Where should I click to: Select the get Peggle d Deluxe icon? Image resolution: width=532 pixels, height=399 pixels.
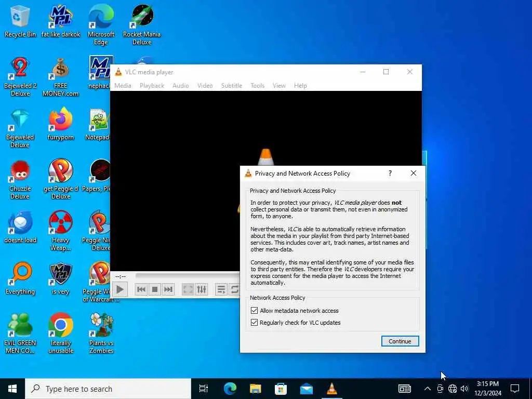click(61, 180)
